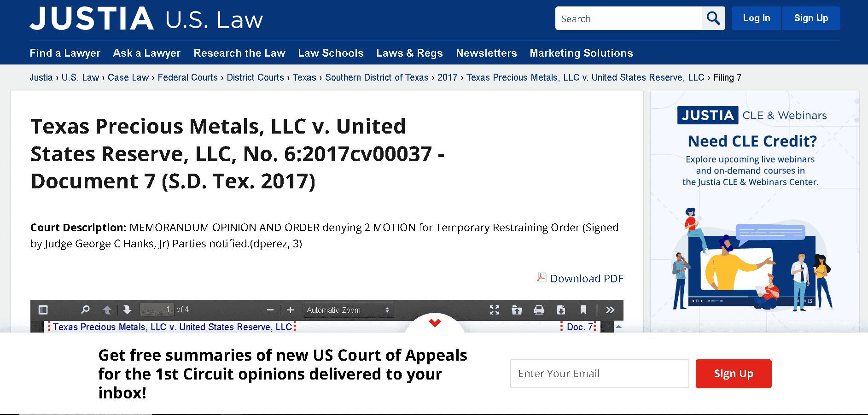Click the red Sign Up button
Viewport: 868px width, 415px height.
(734, 374)
